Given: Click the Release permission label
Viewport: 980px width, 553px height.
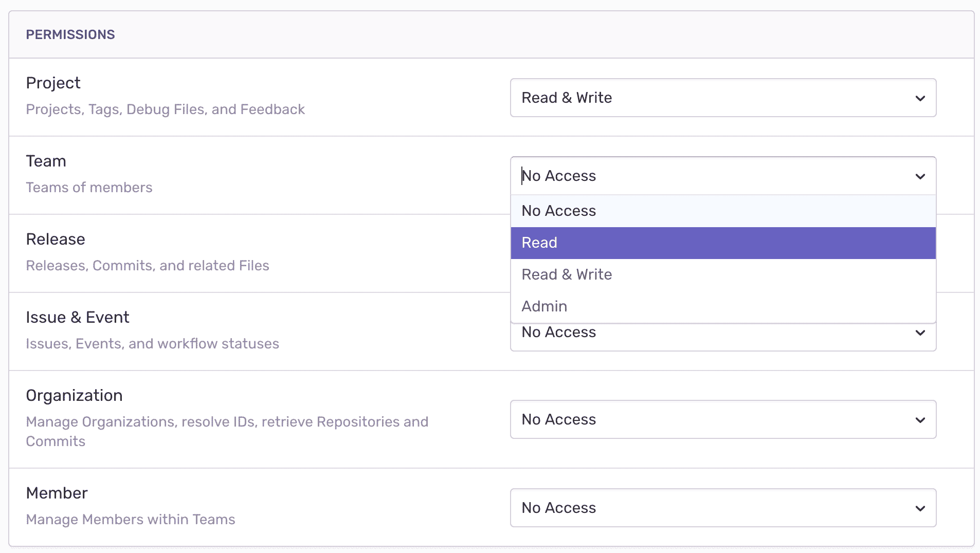Looking at the screenshot, I should click(x=56, y=239).
